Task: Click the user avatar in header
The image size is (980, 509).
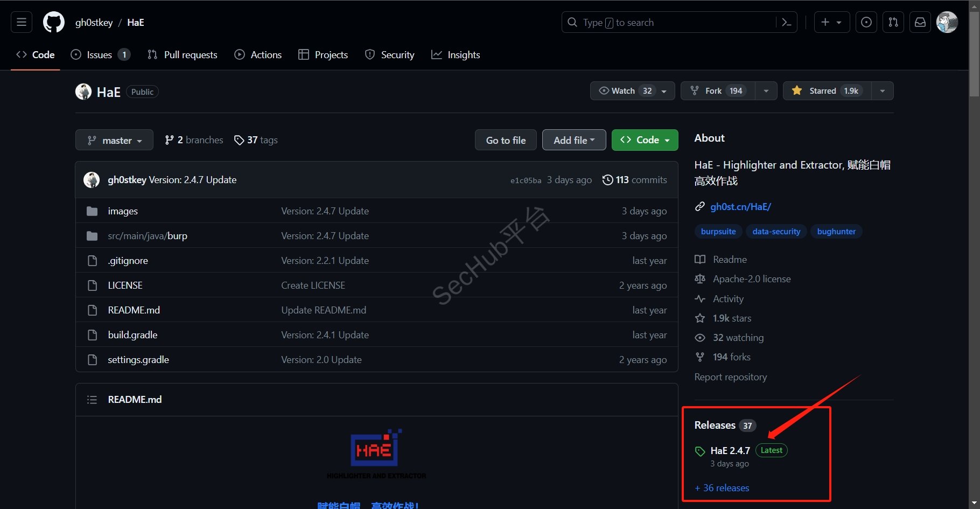Action: 947,22
